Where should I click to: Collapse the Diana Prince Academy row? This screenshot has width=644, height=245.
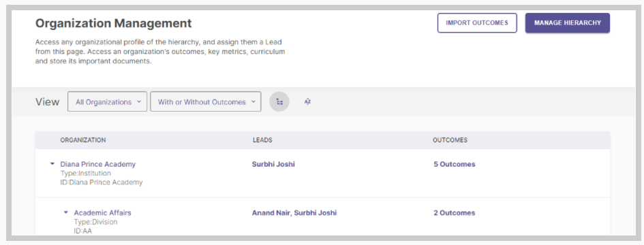point(52,163)
